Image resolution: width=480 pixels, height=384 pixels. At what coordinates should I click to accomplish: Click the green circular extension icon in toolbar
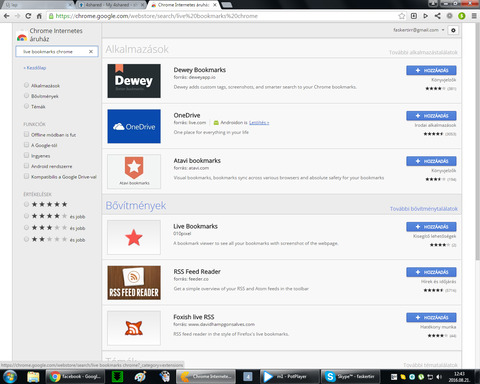point(462,16)
